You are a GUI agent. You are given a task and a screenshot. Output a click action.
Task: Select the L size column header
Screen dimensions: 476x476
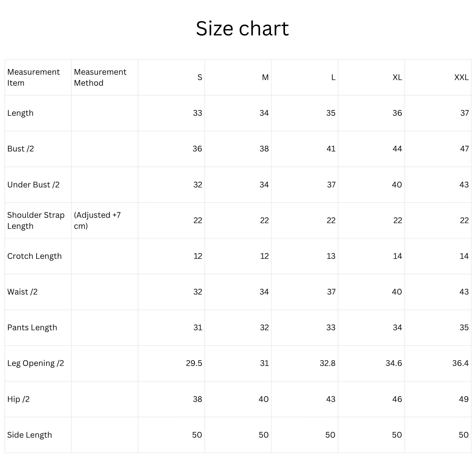(x=333, y=77)
